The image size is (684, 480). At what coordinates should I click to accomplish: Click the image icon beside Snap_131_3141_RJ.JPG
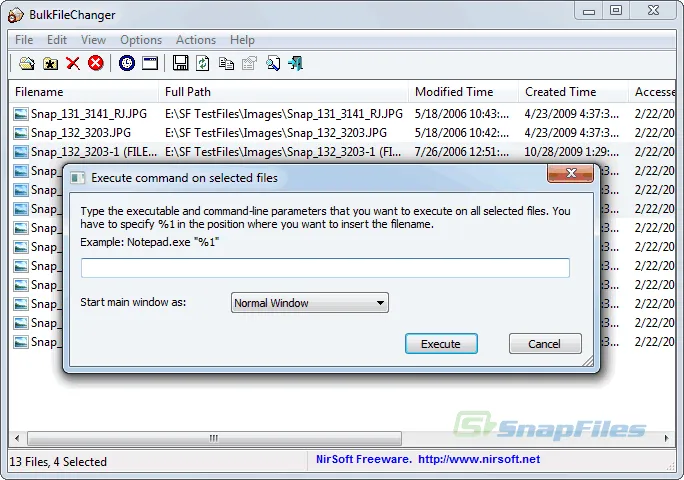pos(21,114)
